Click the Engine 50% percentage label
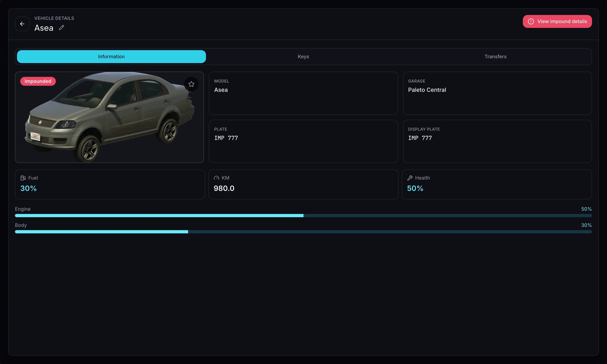This screenshot has height=364, width=607. [586, 209]
